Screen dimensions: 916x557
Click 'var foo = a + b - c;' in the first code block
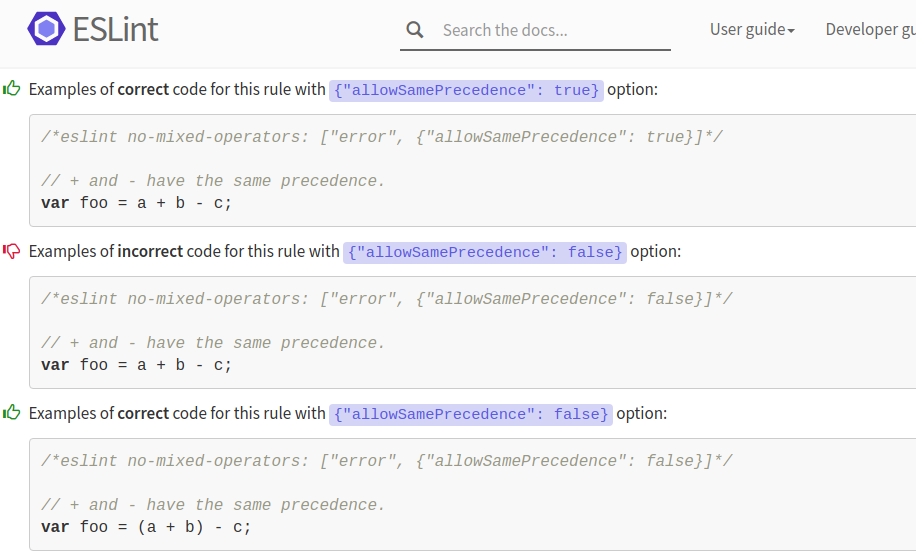pyautogui.click(x=136, y=203)
